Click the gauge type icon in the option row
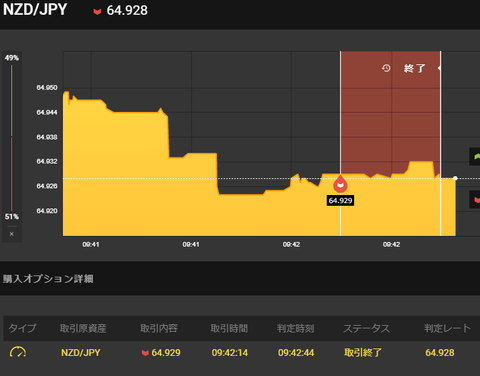Viewport: 480px width, 376px height. tap(18, 352)
